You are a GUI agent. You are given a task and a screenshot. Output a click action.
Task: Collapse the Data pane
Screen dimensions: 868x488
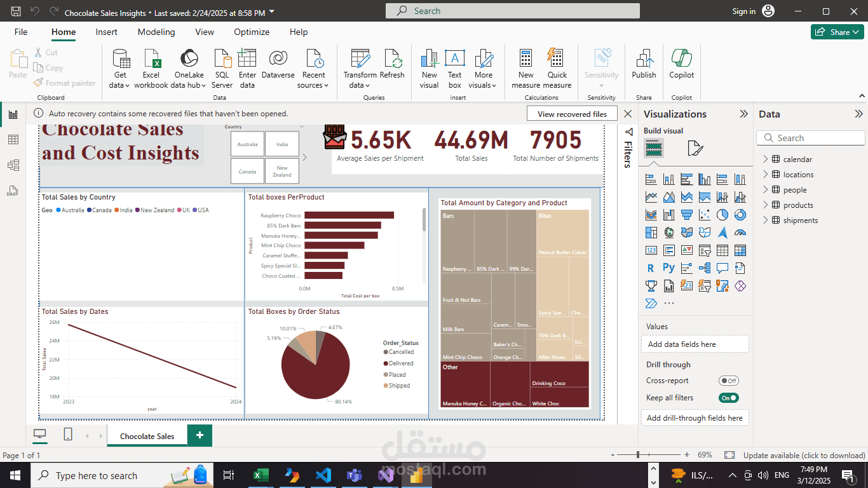858,114
